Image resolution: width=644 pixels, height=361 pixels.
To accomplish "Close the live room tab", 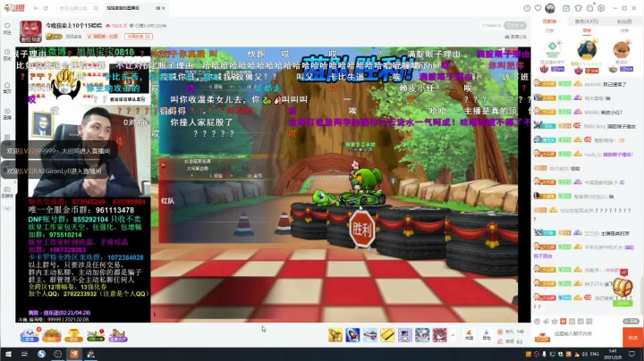I will [x=163, y=8].
